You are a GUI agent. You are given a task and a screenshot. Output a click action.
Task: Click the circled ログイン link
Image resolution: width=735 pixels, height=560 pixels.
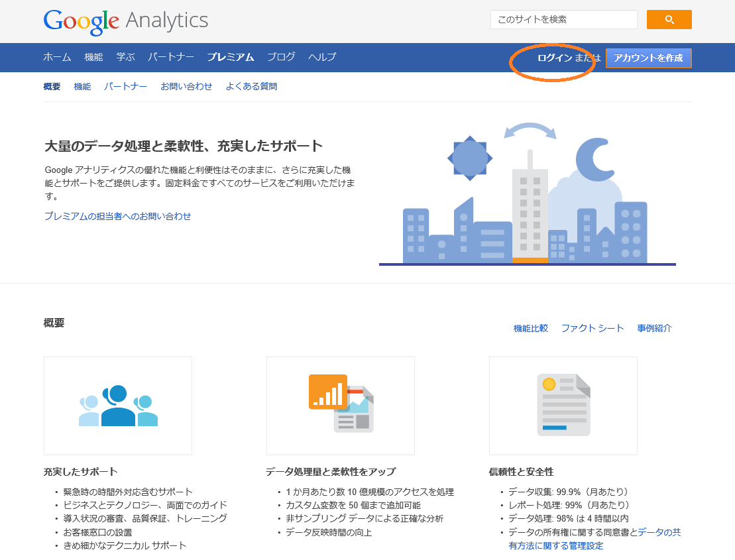[x=555, y=58]
